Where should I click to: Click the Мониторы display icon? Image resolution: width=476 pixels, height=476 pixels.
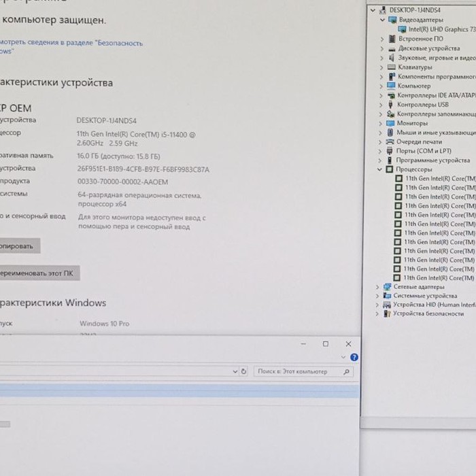[390, 123]
